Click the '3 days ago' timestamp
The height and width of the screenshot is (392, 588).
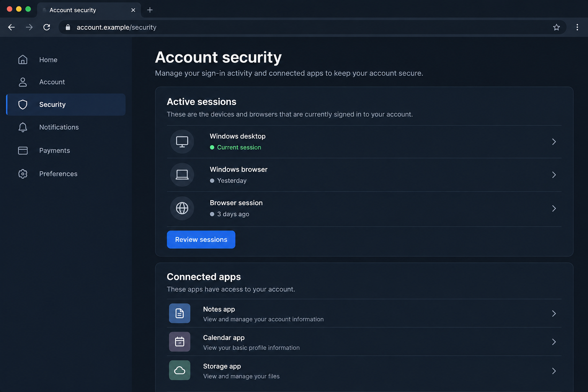tap(233, 214)
